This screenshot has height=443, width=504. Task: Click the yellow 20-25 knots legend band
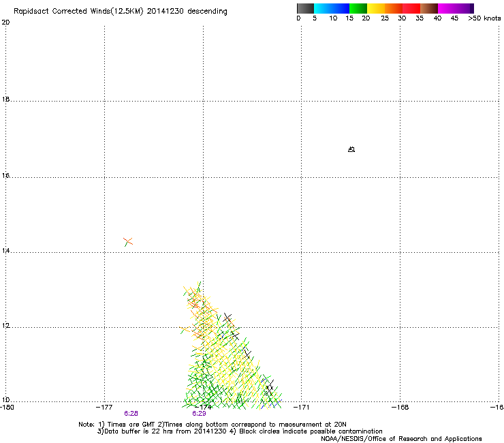tap(376, 8)
